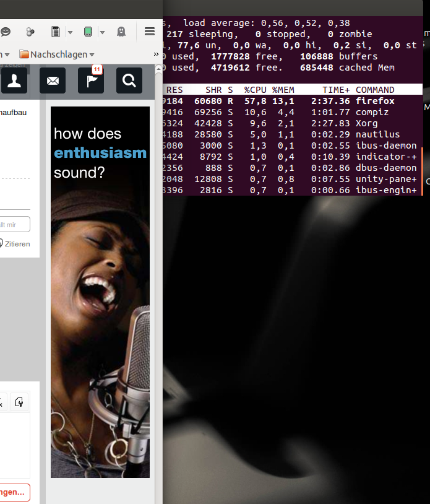The image size is (430, 504).
Task: Click the 'S' state column header in top
Action: (x=230, y=90)
